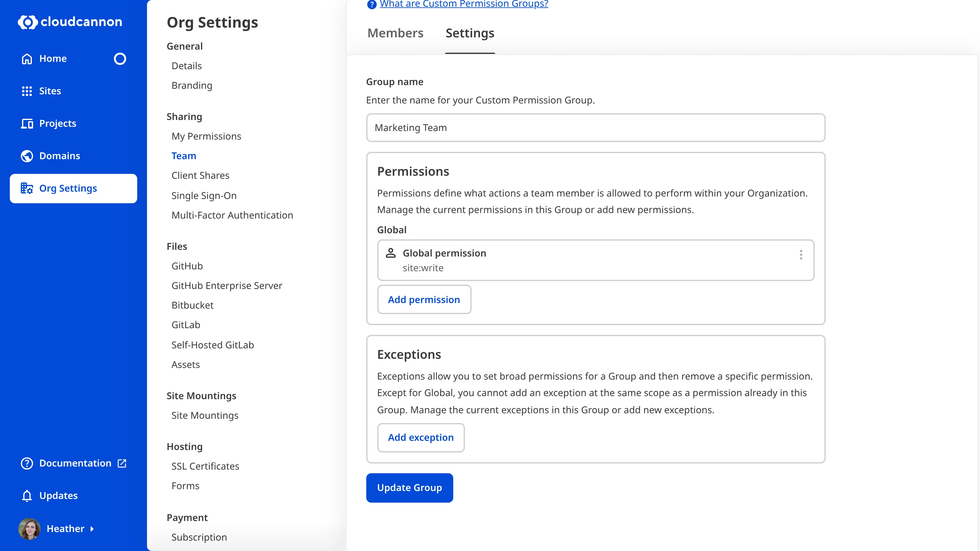Click the Sites grid icon
This screenshot has width=980, height=551.
pos(27,91)
